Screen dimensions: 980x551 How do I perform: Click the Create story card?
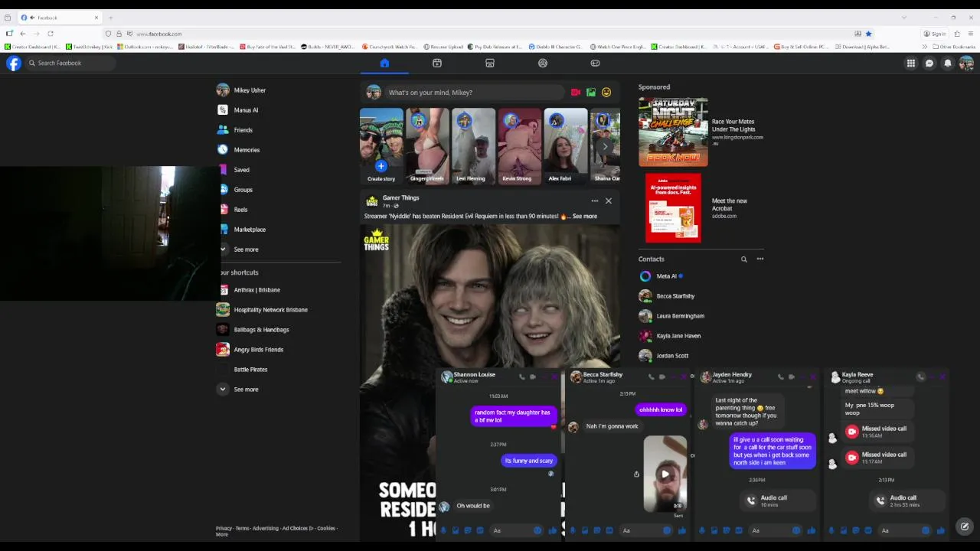point(381,146)
